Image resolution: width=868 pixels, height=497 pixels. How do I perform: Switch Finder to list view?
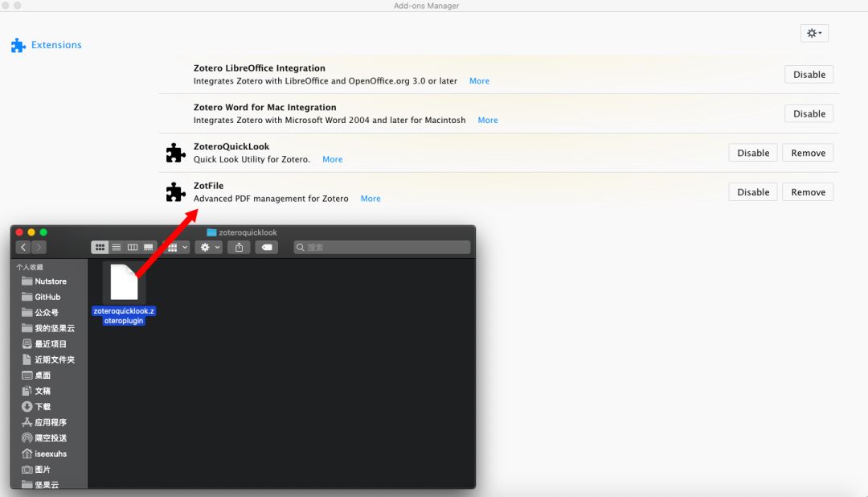[x=117, y=247]
